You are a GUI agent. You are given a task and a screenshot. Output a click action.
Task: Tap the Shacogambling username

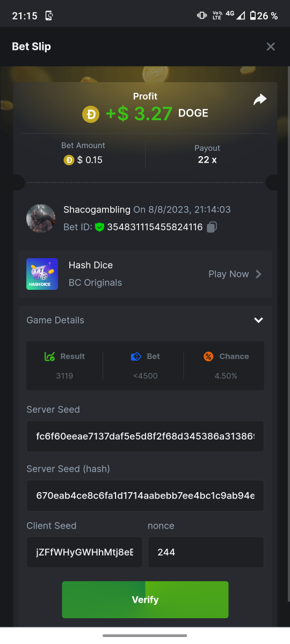pos(97,209)
